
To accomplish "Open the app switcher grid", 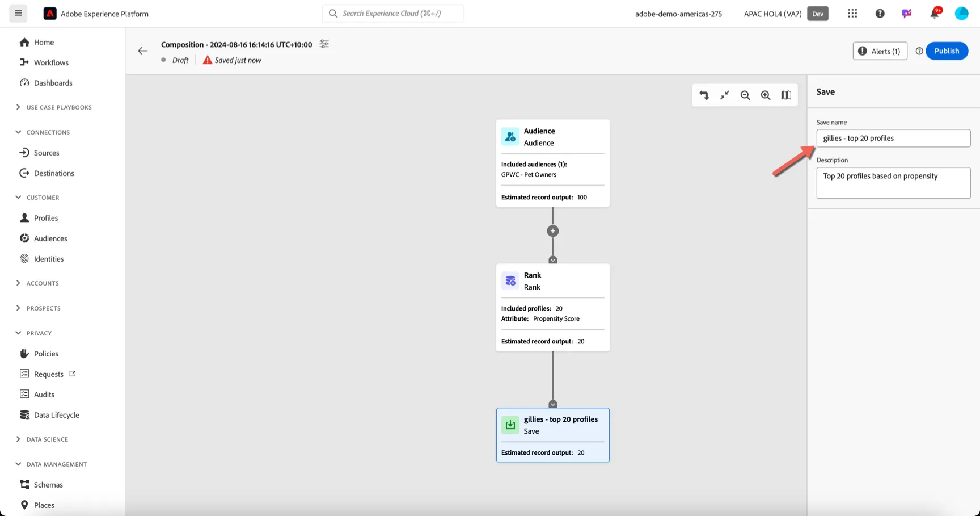I will click(x=852, y=14).
